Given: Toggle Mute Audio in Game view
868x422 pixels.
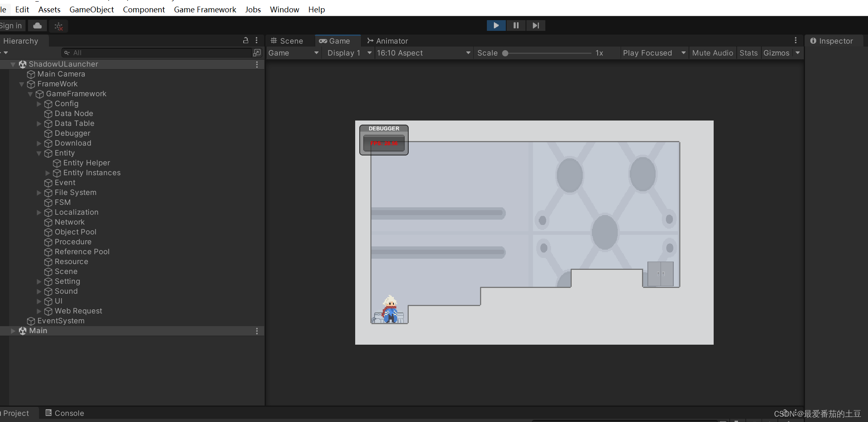Looking at the screenshot, I should (x=712, y=53).
